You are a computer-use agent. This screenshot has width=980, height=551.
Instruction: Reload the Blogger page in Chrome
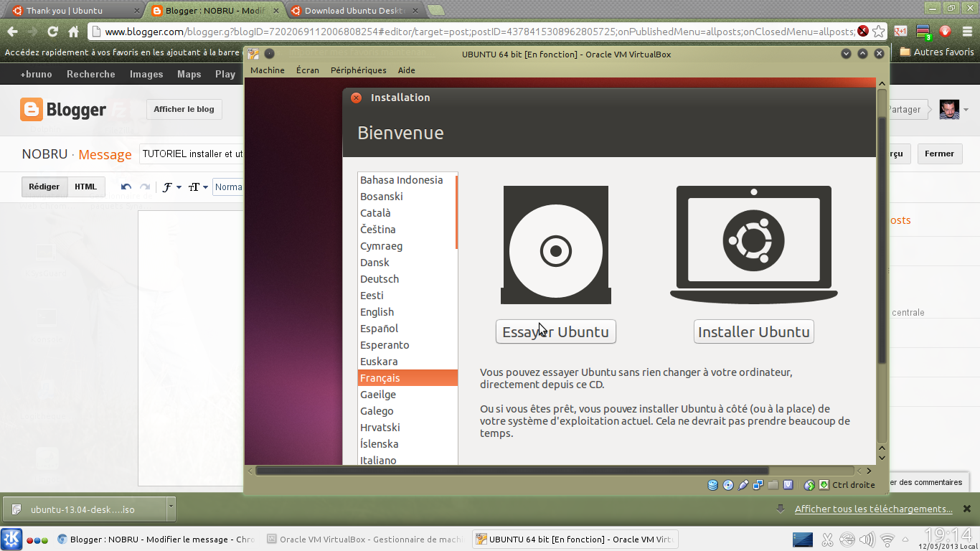[x=52, y=32]
